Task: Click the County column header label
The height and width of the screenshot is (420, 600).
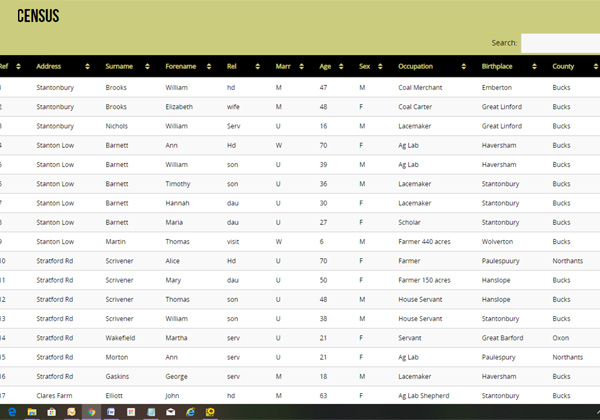Action: 563,67
